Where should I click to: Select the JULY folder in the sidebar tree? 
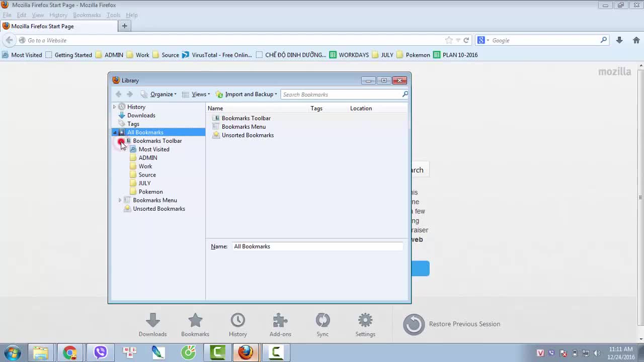[144, 184]
